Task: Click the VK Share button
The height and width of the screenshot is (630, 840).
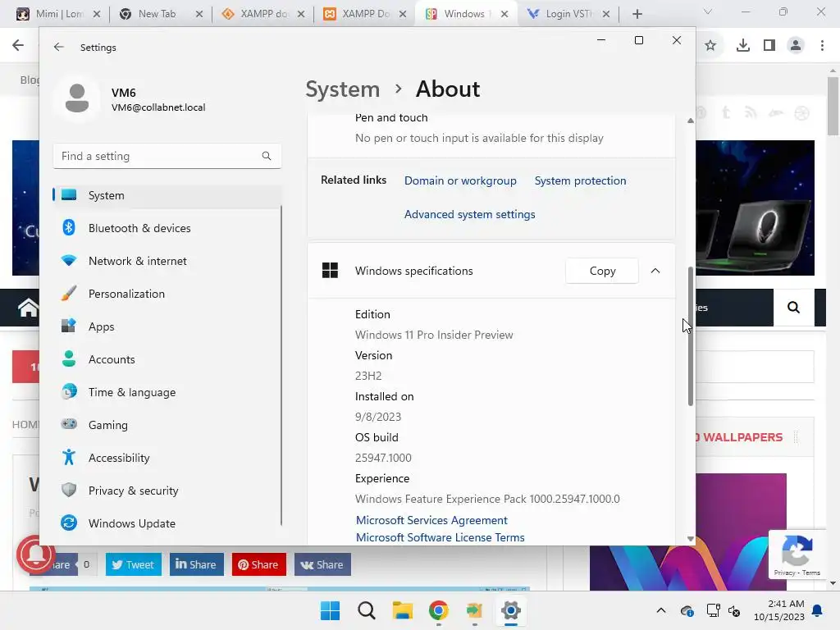Action: pos(322,564)
